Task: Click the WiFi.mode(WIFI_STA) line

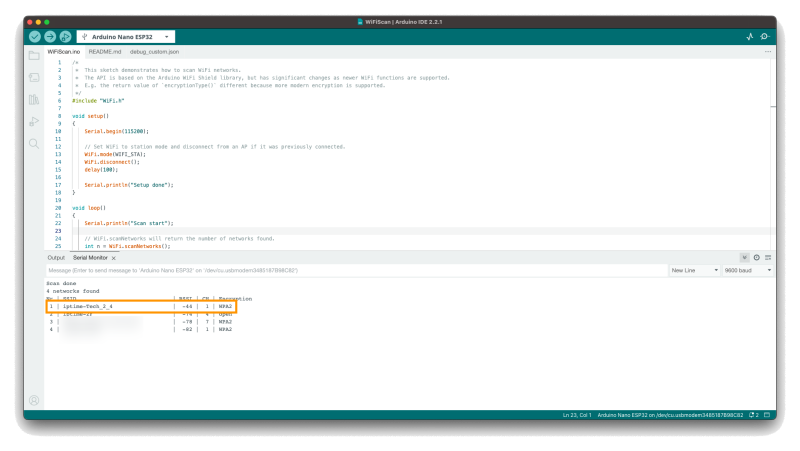Action: tap(115, 155)
